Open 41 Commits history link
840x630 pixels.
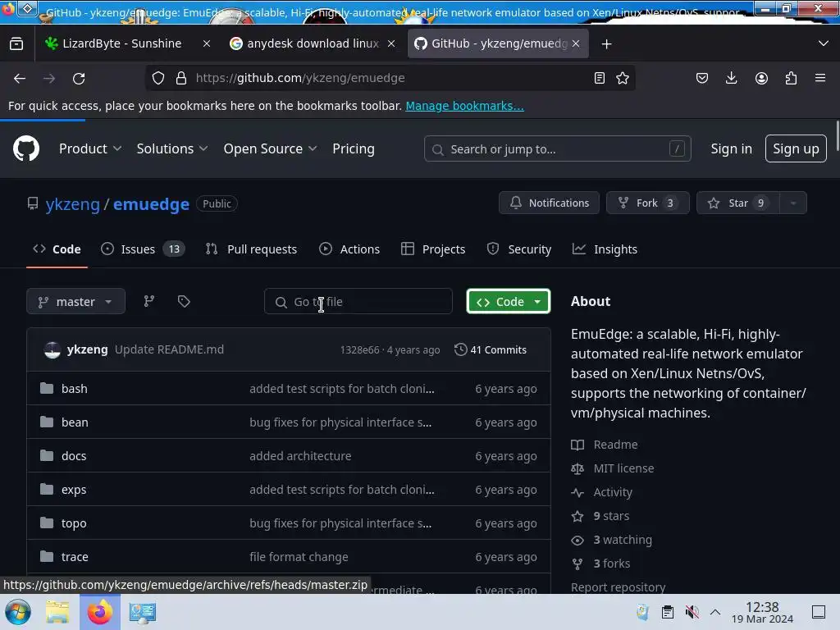coord(491,349)
